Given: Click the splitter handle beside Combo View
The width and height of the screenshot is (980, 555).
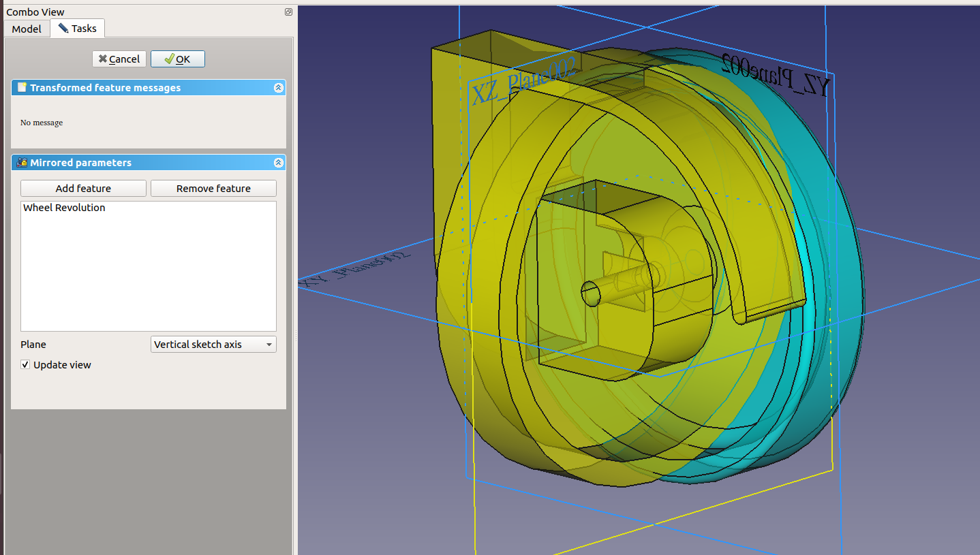Looking at the screenshot, I should point(296,337).
